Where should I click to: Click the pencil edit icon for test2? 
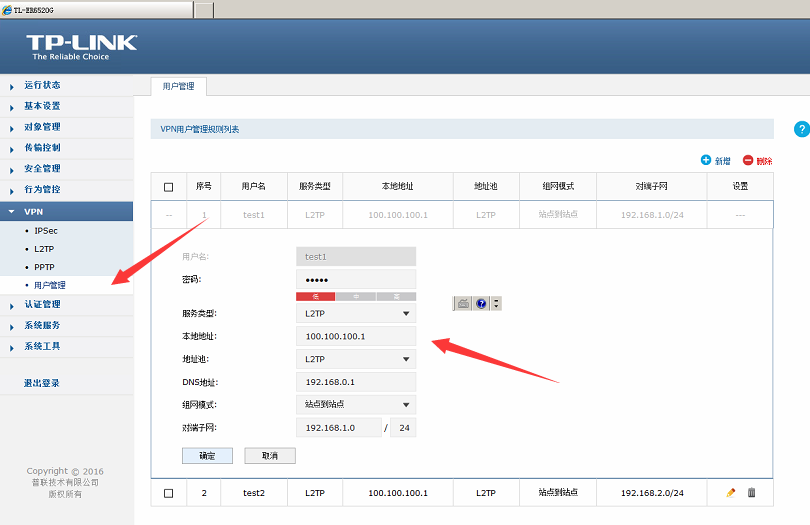(731, 492)
